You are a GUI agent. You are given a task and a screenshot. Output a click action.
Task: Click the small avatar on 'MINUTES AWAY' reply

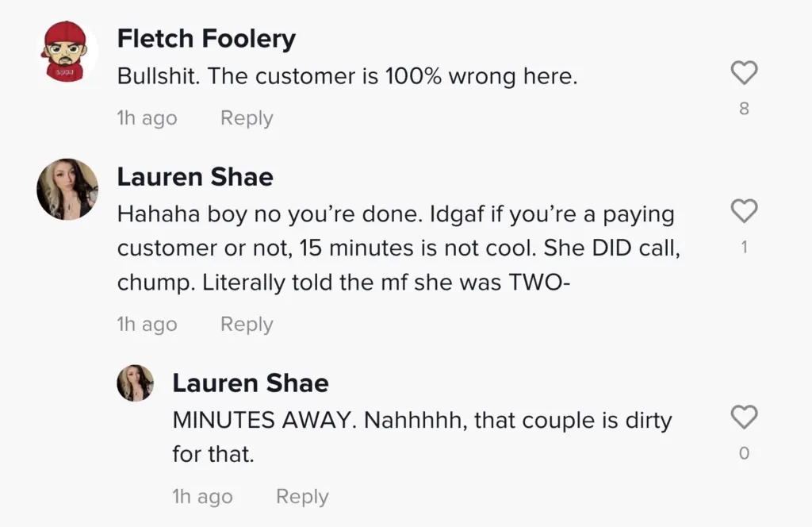(x=136, y=384)
